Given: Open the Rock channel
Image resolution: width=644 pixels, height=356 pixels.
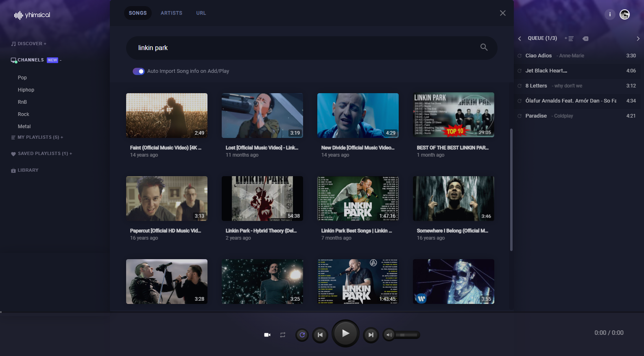Looking at the screenshot, I should tap(24, 114).
